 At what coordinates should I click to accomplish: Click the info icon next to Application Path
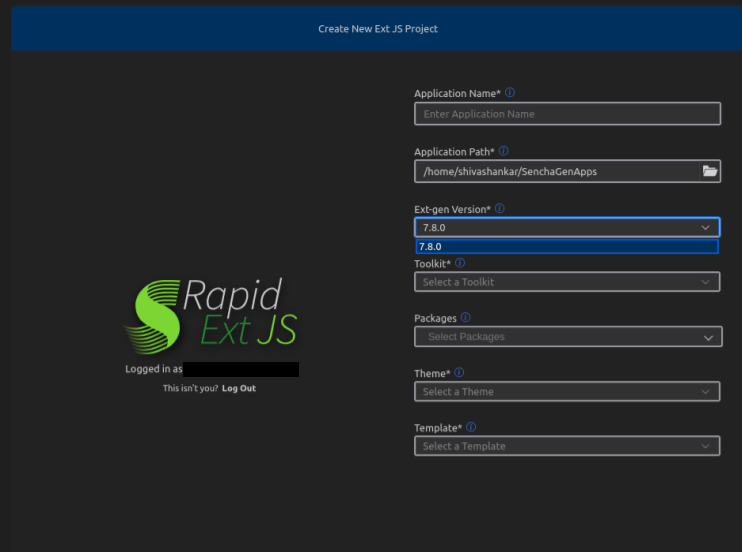tap(503, 151)
